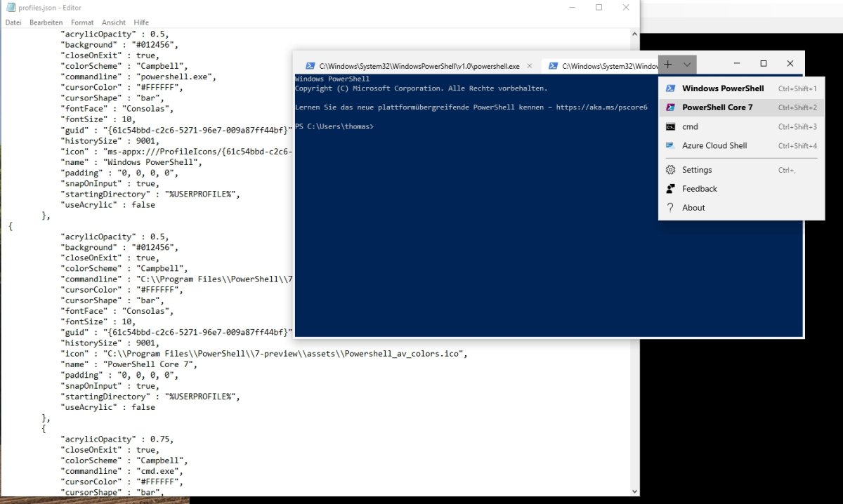843x504 pixels.
Task: Select Azure Cloud Shell profile
Action: tap(714, 146)
